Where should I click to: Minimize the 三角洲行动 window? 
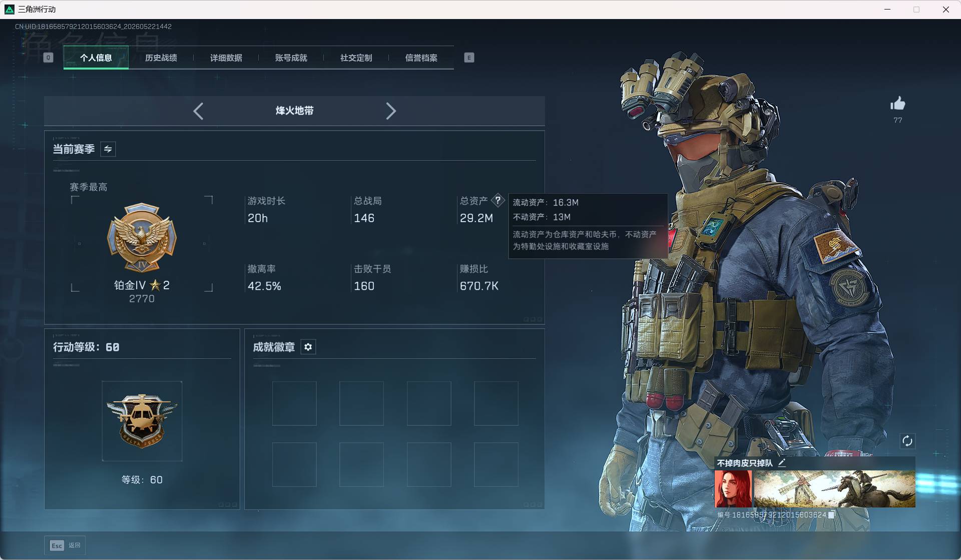click(887, 9)
